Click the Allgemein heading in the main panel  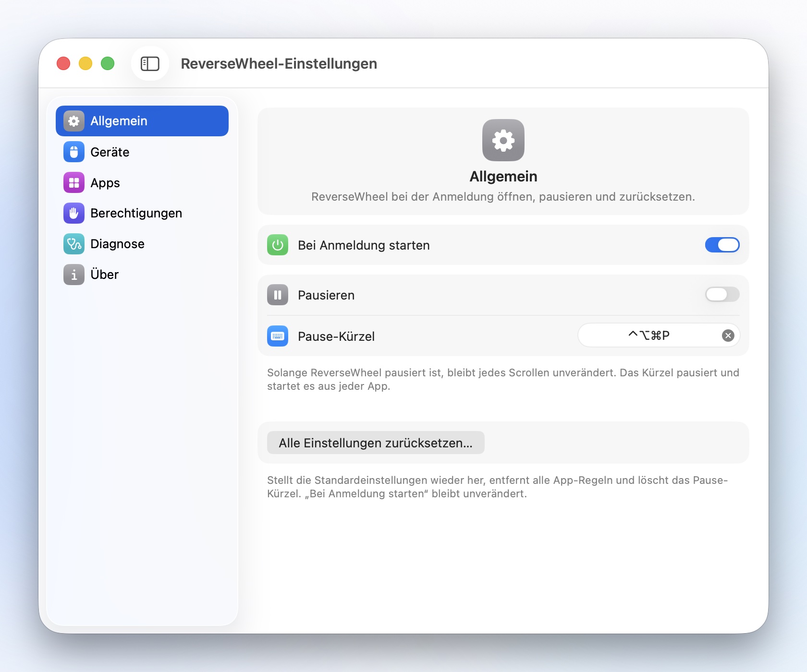coord(503,177)
